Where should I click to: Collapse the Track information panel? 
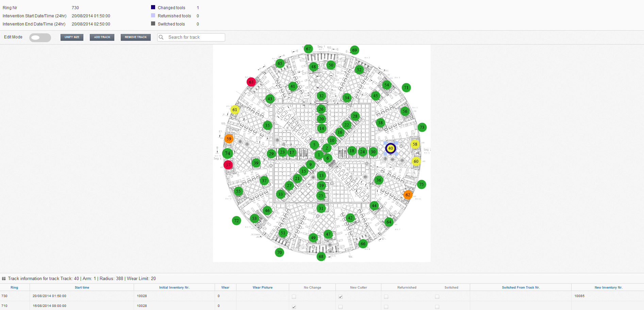(4, 279)
